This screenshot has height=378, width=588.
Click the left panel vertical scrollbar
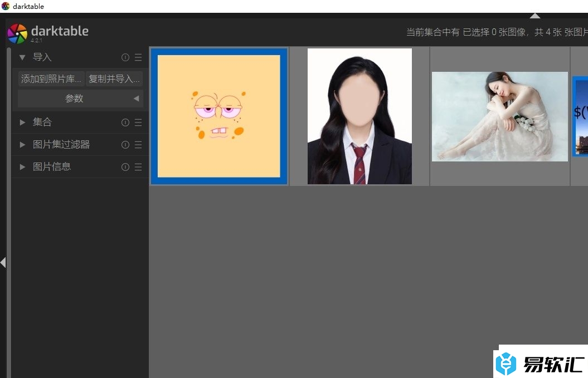click(x=8, y=213)
